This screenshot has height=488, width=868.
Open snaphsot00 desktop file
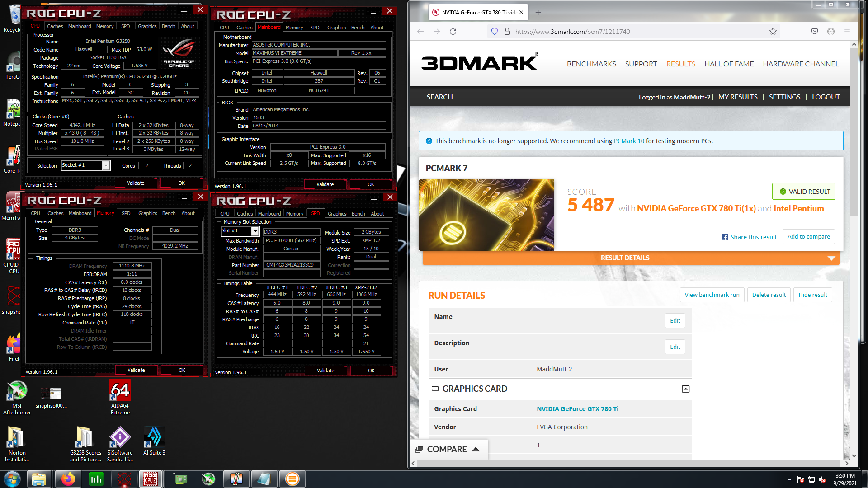(51, 398)
